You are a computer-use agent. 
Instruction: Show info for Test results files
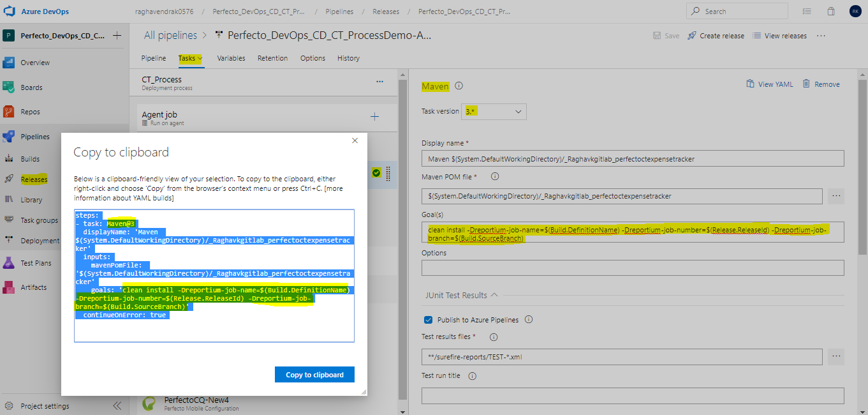point(493,336)
